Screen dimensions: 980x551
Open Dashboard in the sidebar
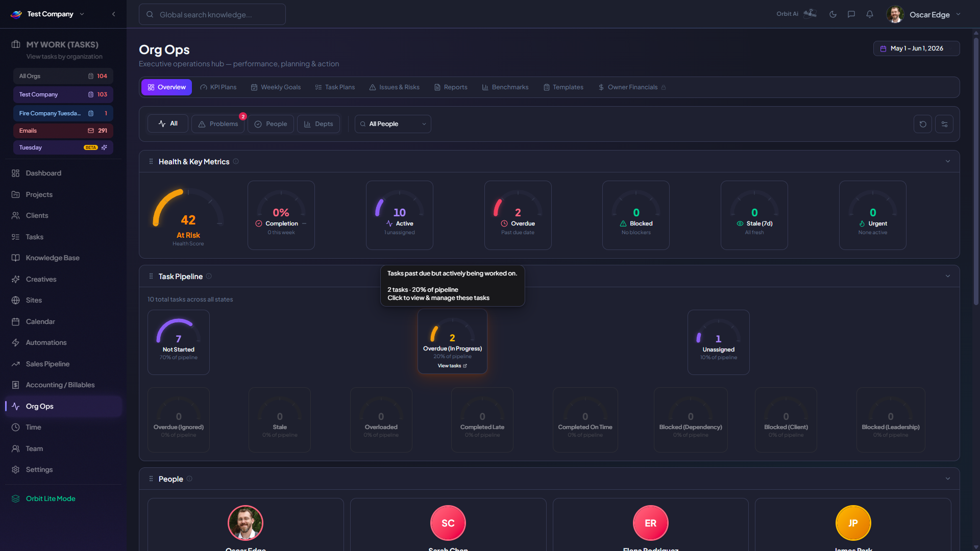tap(63, 173)
